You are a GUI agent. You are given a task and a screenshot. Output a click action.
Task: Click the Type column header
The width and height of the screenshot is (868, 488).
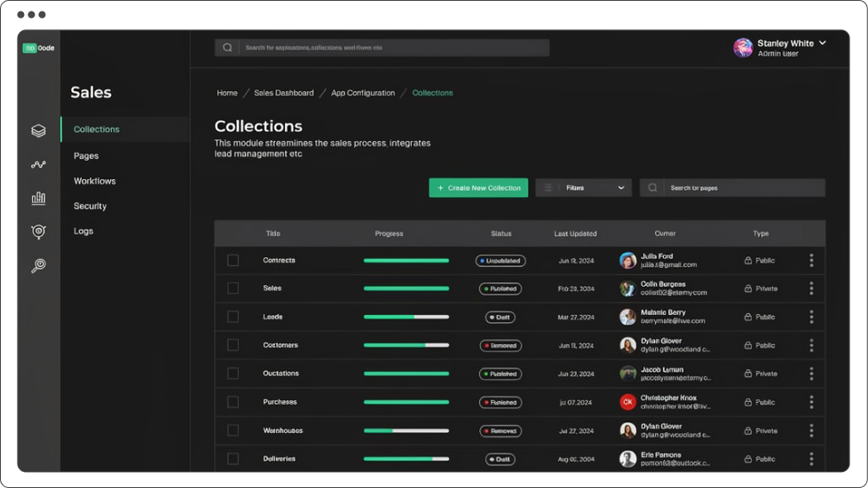tap(761, 233)
